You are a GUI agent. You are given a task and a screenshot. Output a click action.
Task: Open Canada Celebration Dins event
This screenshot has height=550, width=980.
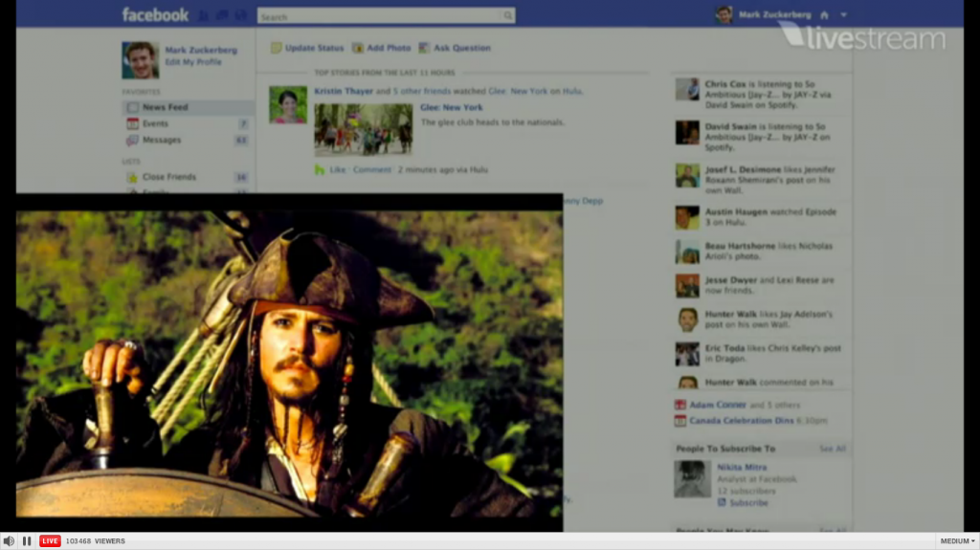point(742,421)
